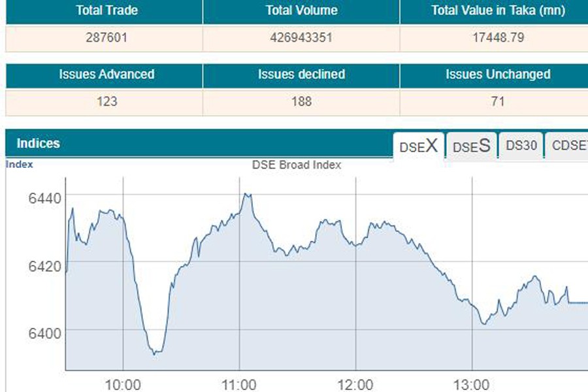Click the issues declined count 188
588x392 pixels.
tap(301, 101)
